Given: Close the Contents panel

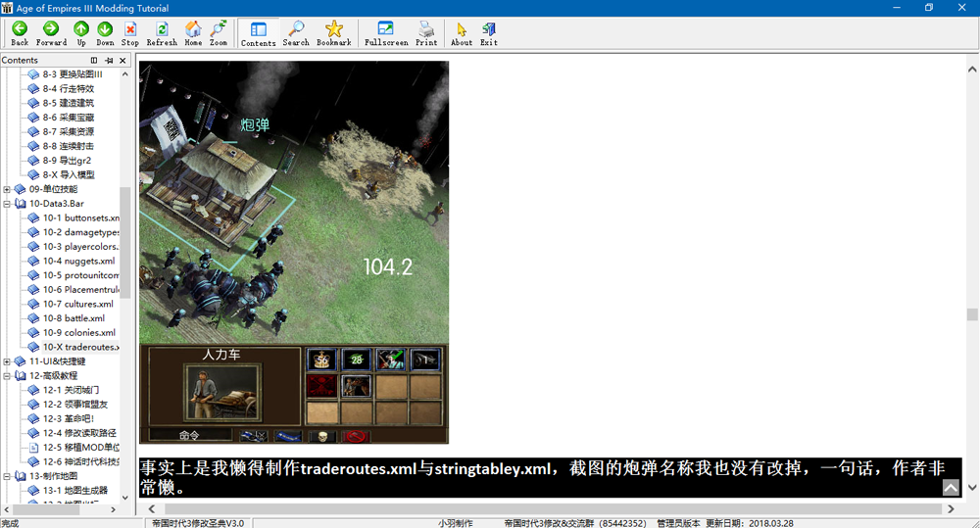Looking at the screenshot, I should (123, 60).
